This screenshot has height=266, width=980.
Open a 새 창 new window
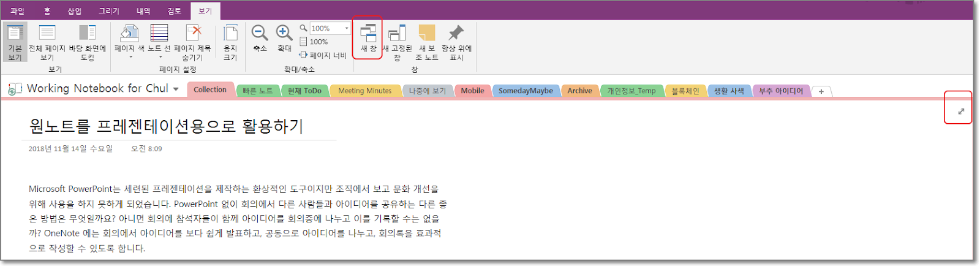[368, 38]
